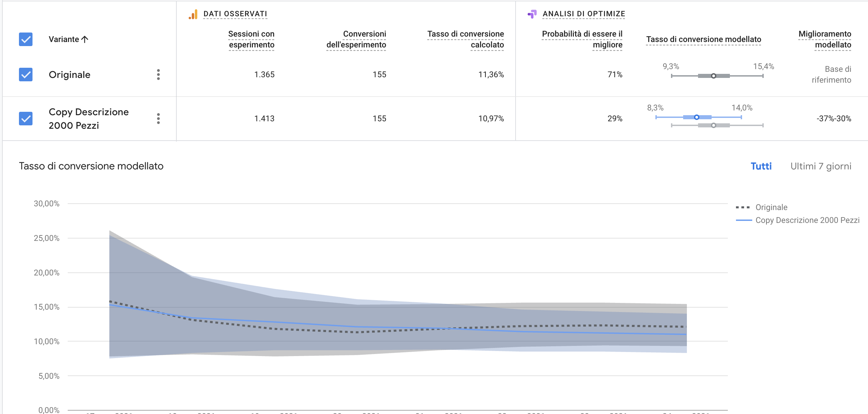Toggle the select-all Variante checkbox
Screen dimensions: 868x414
tap(26, 39)
